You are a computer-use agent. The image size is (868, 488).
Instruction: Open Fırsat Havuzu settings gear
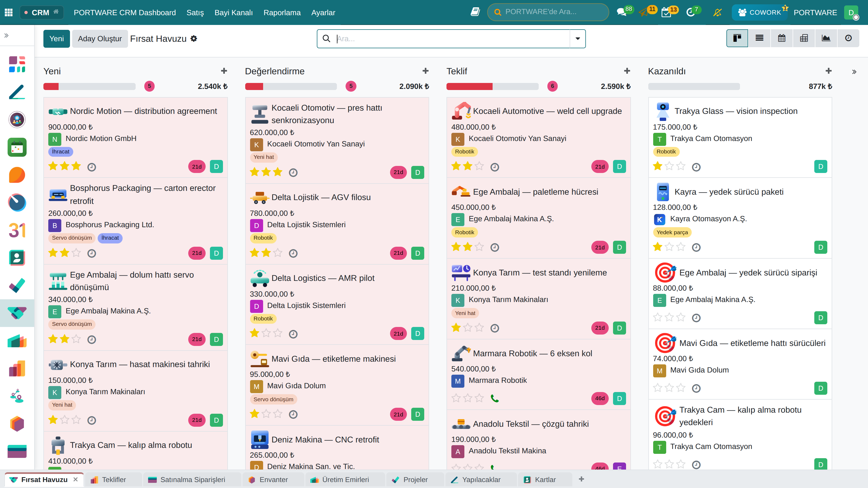pos(194,38)
